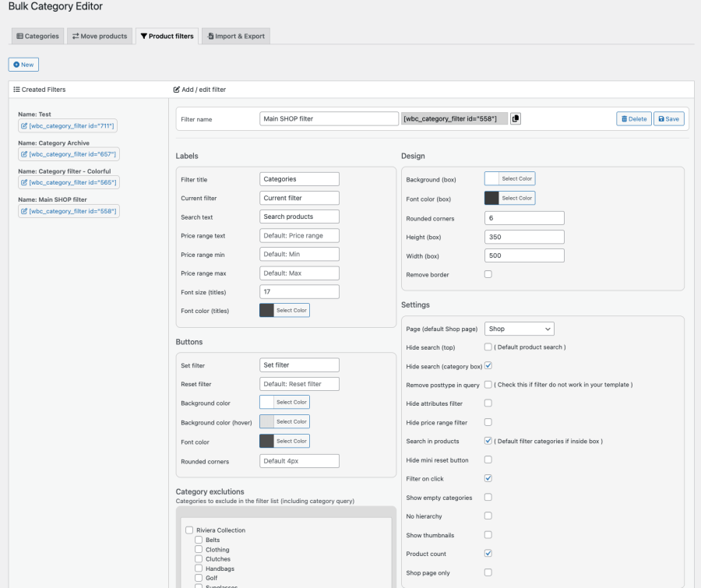The height and width of the screenshot is (588, 701).
Task: Click the Filter name input field
Action: [x=328, y=118]
